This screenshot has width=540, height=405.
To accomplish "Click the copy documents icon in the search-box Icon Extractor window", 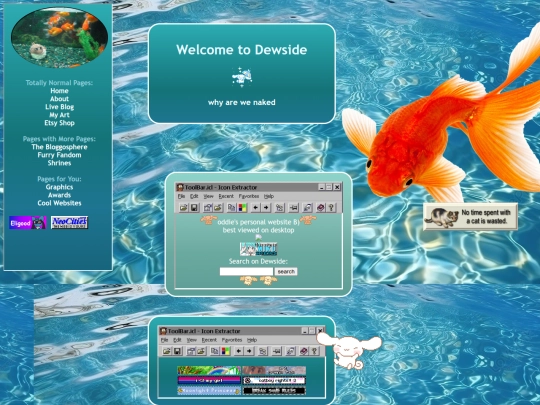I will 231,208.
